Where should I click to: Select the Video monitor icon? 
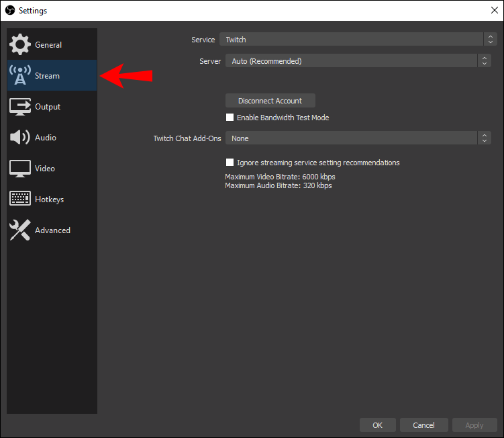click(x=20, y=169)
